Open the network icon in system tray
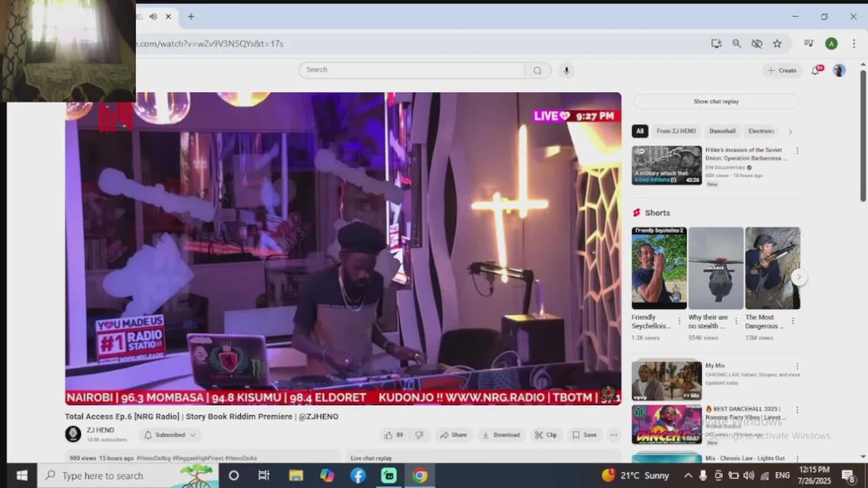868x488 pixels. click(x=764, y=476)
